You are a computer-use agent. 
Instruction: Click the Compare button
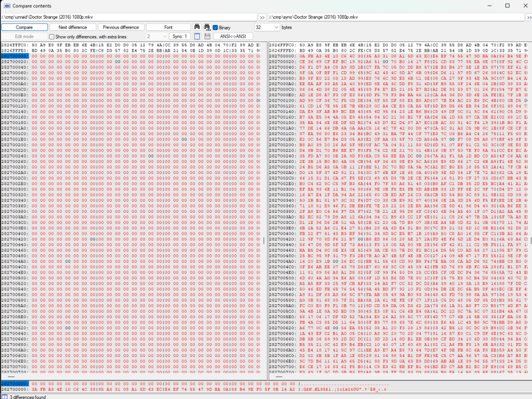(x=24, y=27)
